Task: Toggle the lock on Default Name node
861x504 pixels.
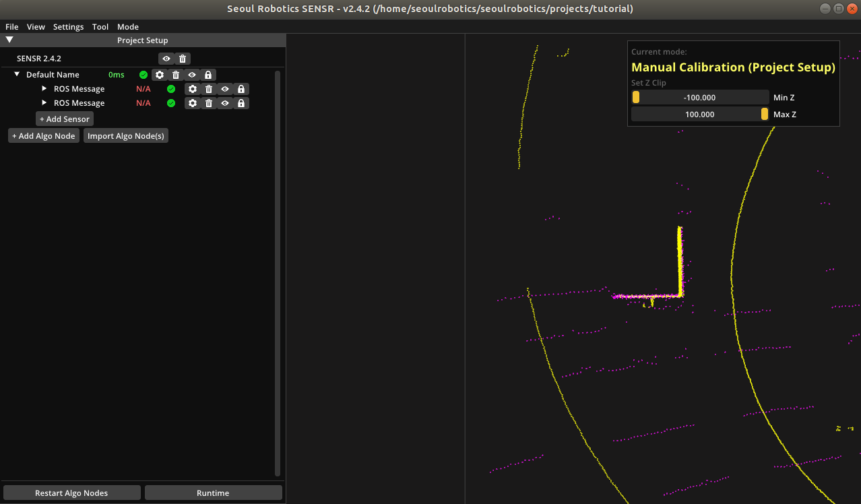Action: (208, 75)
